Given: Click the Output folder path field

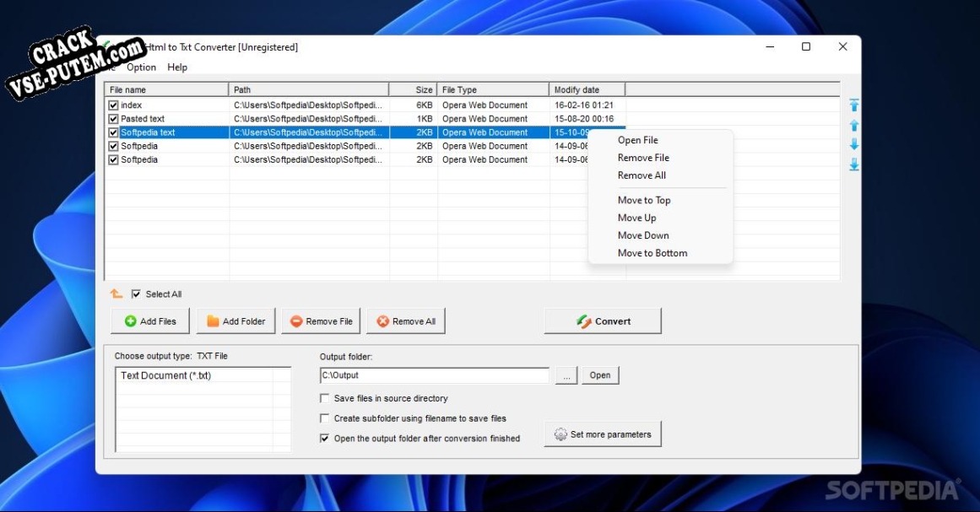Looking at the screenshot, I should 435,375.
